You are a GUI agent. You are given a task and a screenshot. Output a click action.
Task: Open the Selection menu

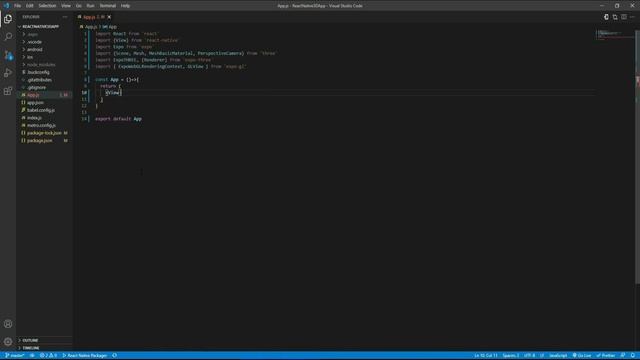47,6
